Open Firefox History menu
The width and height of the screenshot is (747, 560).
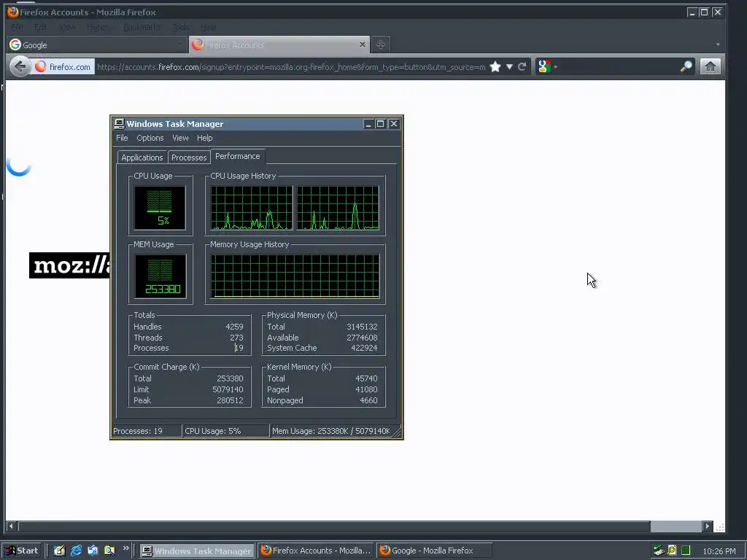pyautogui.click(x=97, y=27)
